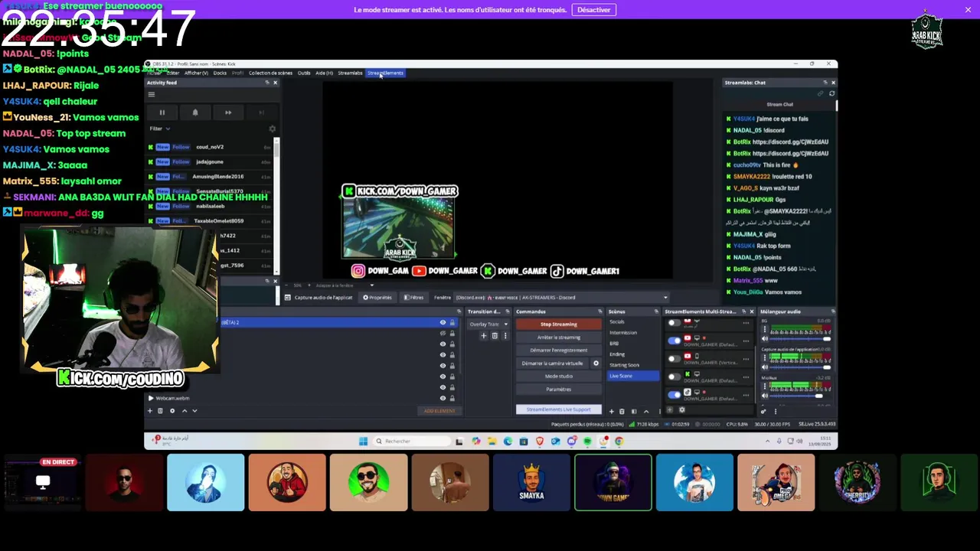Open the Activity feed settings gear
This screenshot has width=980, height=551.
coord(272,129)
